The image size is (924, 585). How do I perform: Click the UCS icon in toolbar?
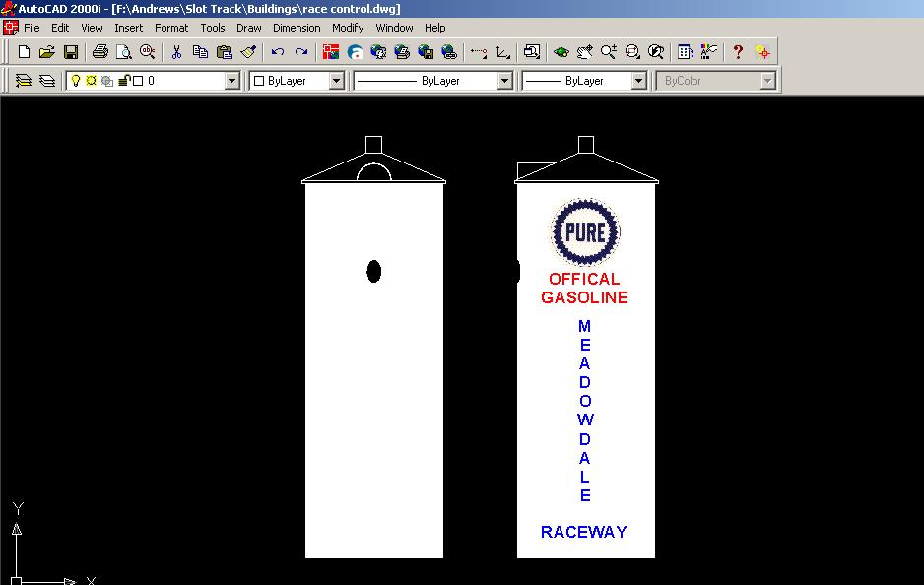click(x=502, y=52)
